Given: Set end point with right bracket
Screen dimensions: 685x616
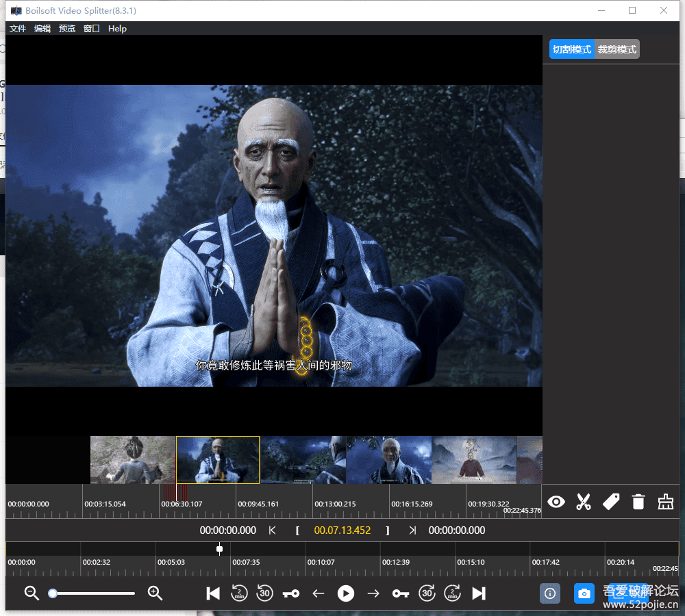Looking at the screenshot, I should click(388, 530).
